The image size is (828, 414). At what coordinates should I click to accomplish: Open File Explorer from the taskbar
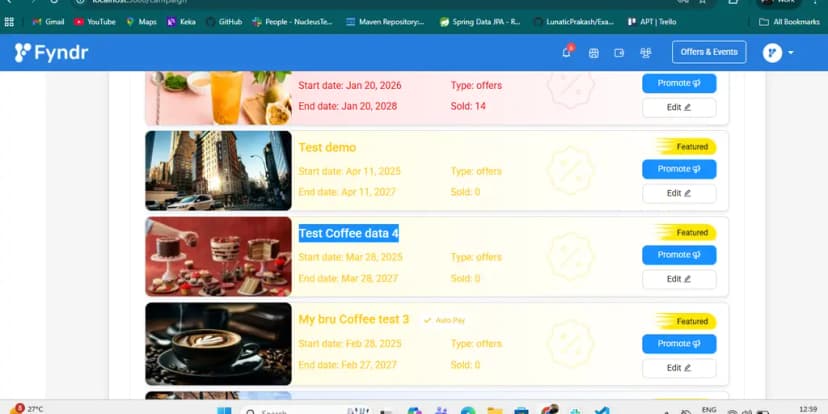pyautogui.click(x=495, y=411)
